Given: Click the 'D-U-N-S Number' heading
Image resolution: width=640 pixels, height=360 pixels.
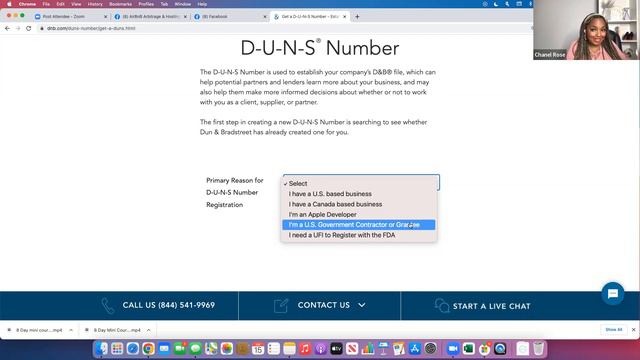Looking at the screenshot, I should point(320,48).
